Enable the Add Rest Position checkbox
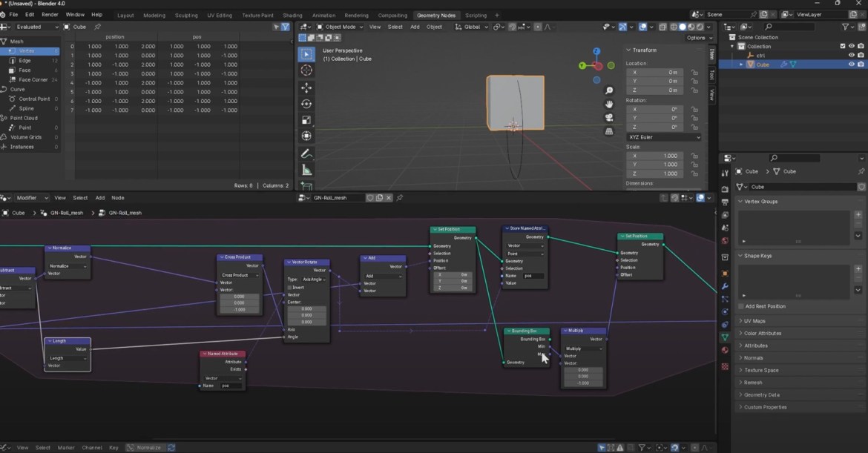868x453 pixels. [x=741, y=306]
